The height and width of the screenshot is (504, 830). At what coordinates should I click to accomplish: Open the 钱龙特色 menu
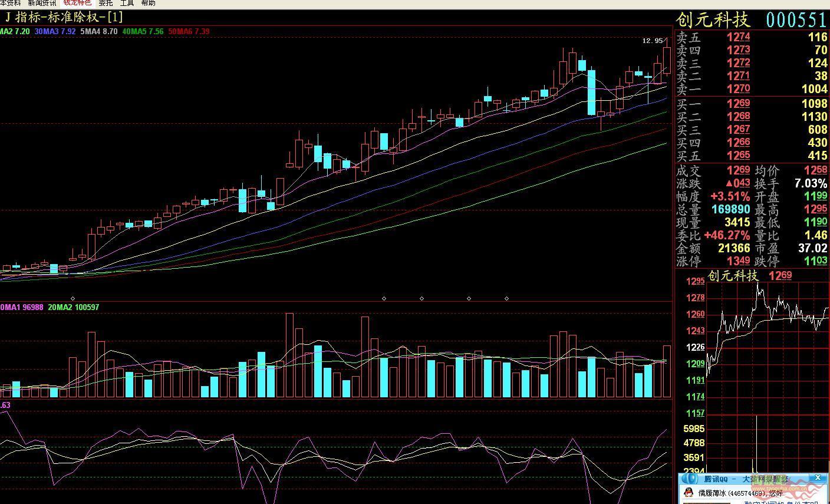78,3
